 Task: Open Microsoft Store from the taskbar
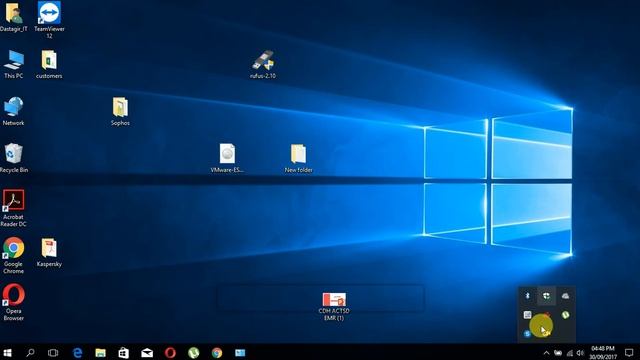pyautogui.click(x=124, y=353)
